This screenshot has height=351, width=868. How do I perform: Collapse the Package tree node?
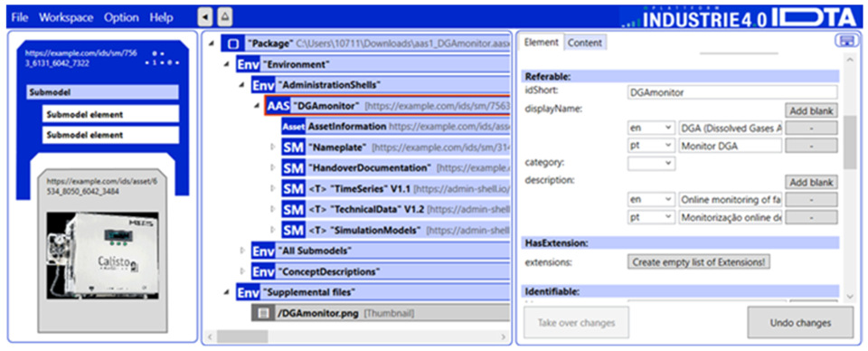click(212, 43)
